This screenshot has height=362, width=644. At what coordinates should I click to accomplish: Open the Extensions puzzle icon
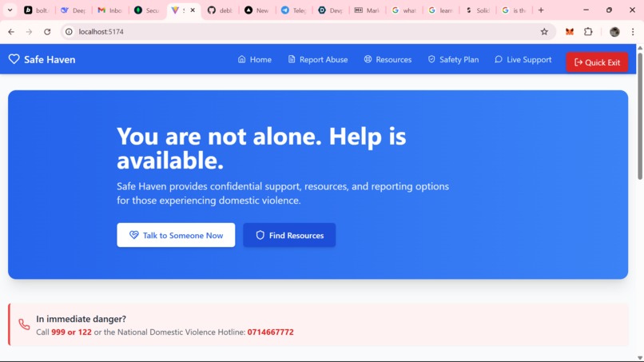588,32
